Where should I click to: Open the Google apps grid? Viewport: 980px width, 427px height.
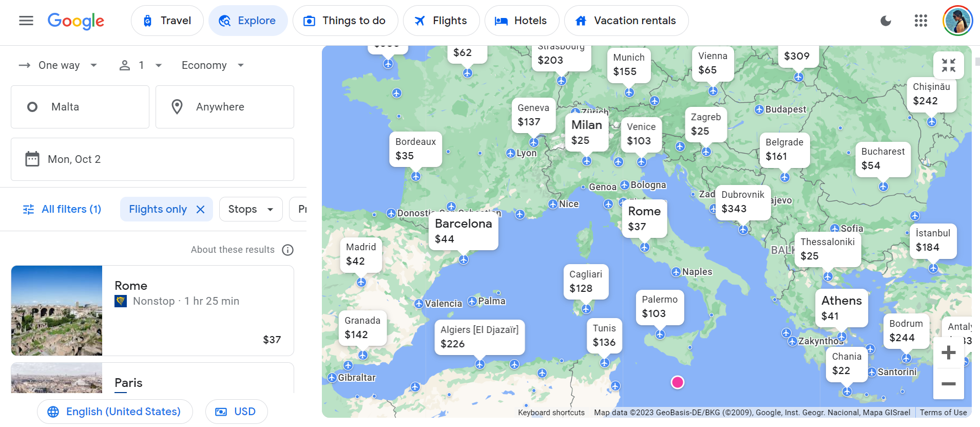tap(921, 21)
